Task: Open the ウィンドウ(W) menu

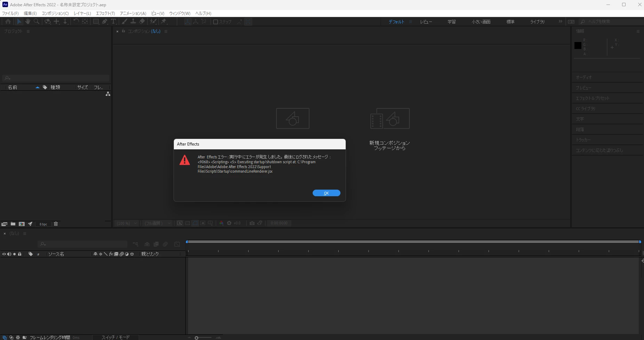Action: 180,14
